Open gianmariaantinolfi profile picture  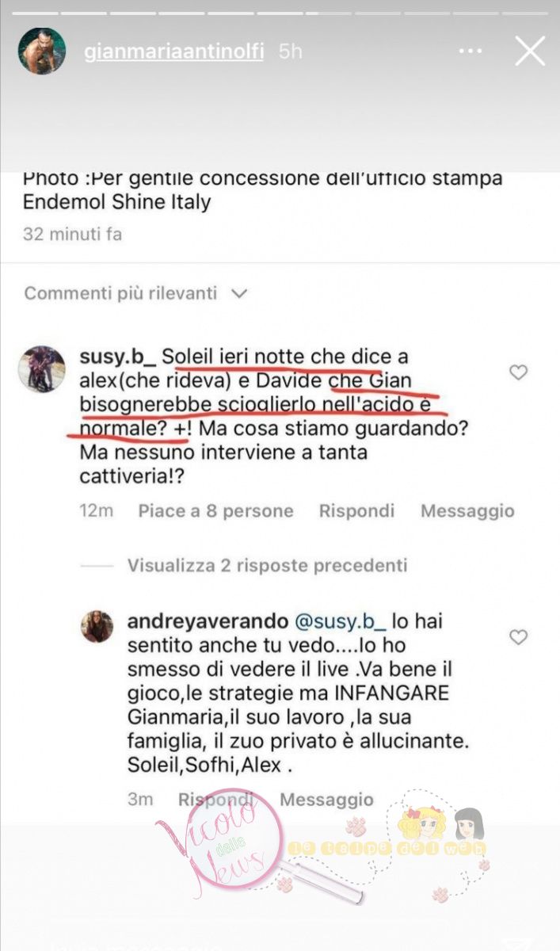[42, 51]
